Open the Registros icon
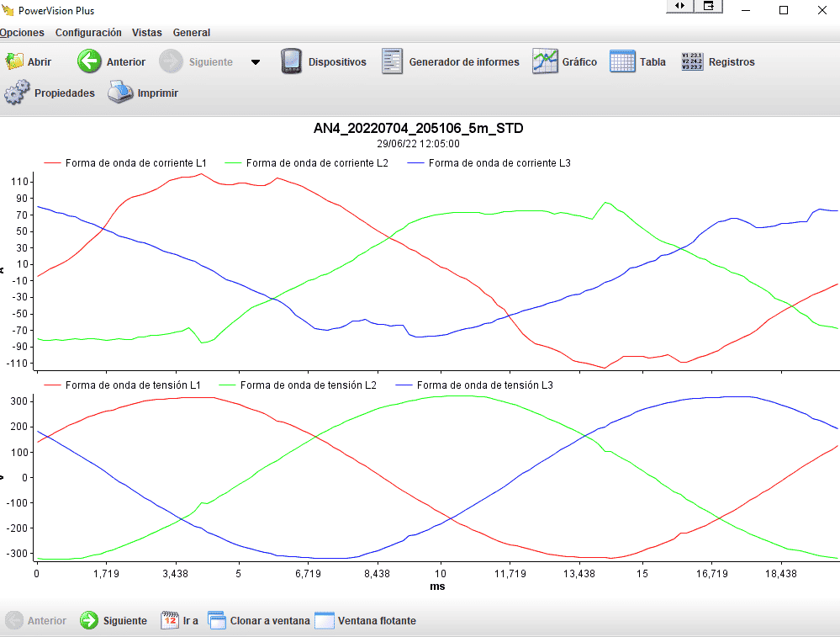Viewport: 840px width, 637px height. tap(692, 61)
